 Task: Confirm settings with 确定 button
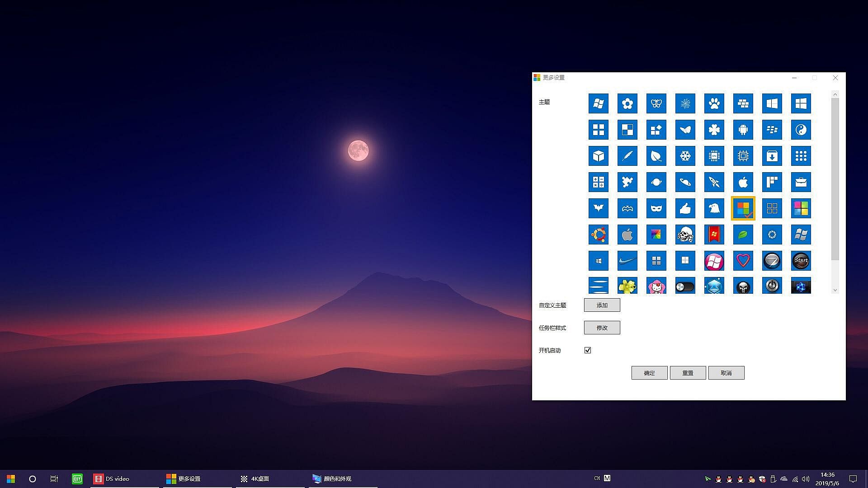coord(649,373)
